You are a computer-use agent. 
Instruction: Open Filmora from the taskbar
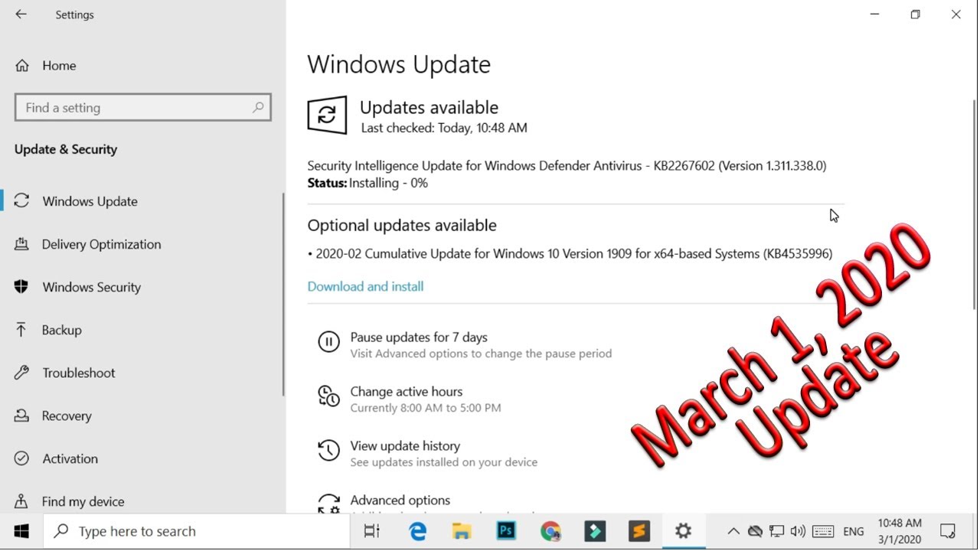pos(595,531)
